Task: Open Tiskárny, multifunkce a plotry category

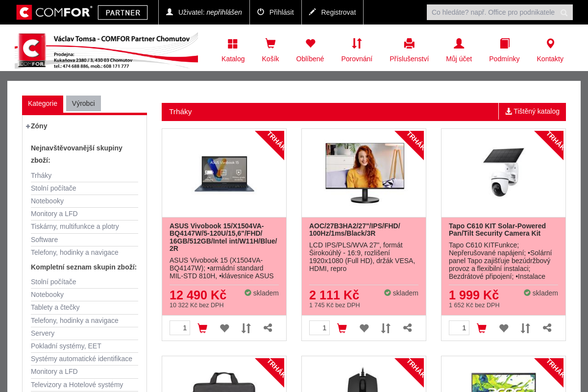Action: coord(75,226)
